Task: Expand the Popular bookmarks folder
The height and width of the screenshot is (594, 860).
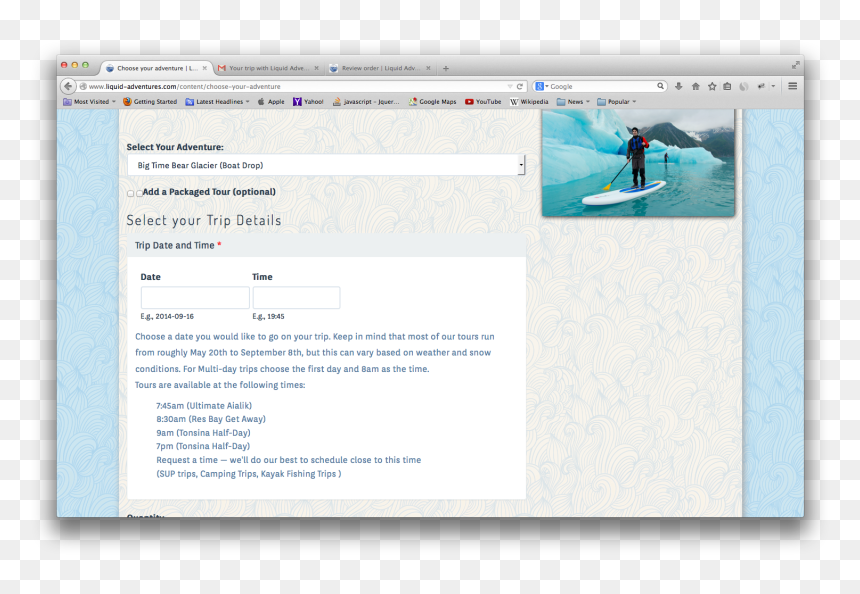Action: click(616, 101)
